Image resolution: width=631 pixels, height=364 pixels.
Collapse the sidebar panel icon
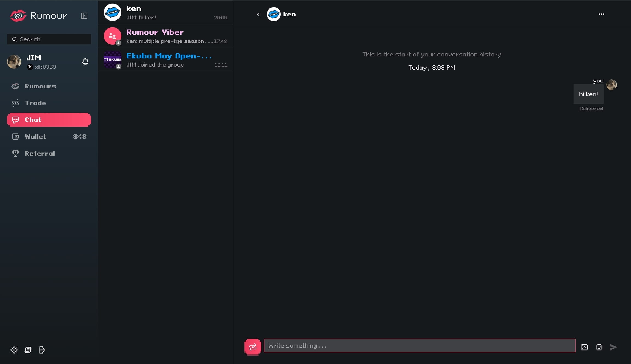click(84, 16)
